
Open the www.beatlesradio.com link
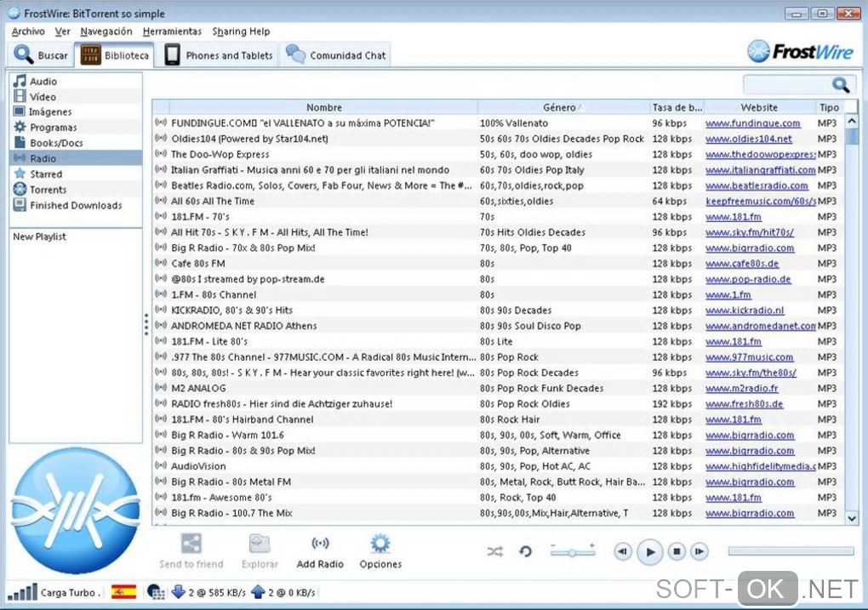click(x=757, y=185)
